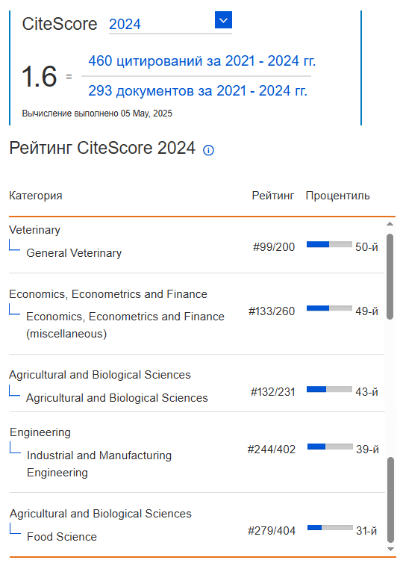The width and height of the screenshot is (400, 566).
Task: Click the scroll down arrow of the list
Action: pos(390,549)
